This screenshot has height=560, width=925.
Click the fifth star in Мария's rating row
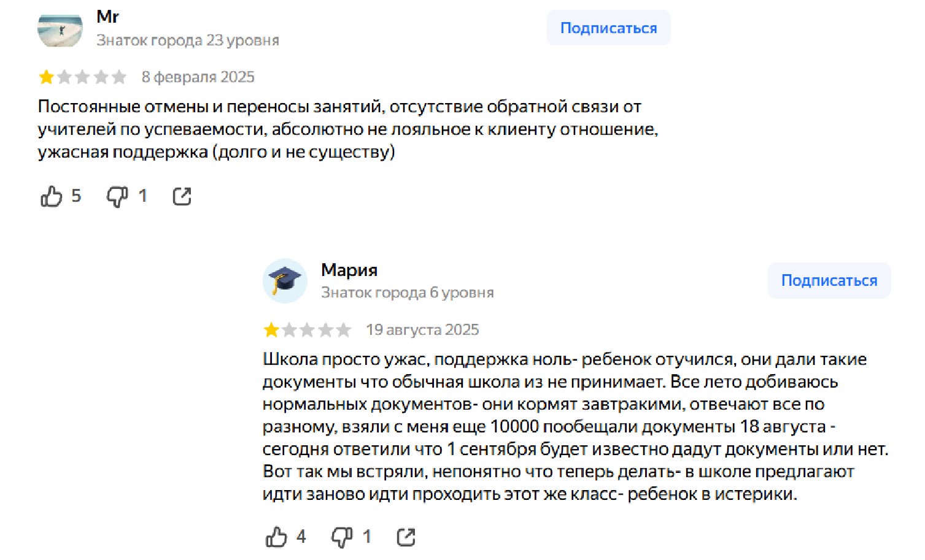344,329
